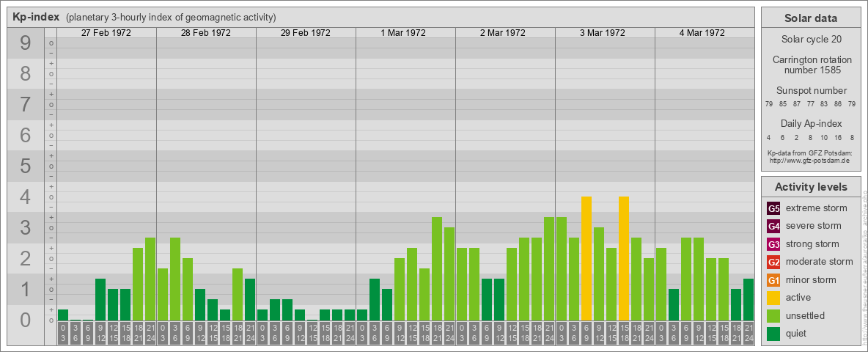Click the Kp scale number 4
The image size is (868, 352).
[x=26, y=197]
